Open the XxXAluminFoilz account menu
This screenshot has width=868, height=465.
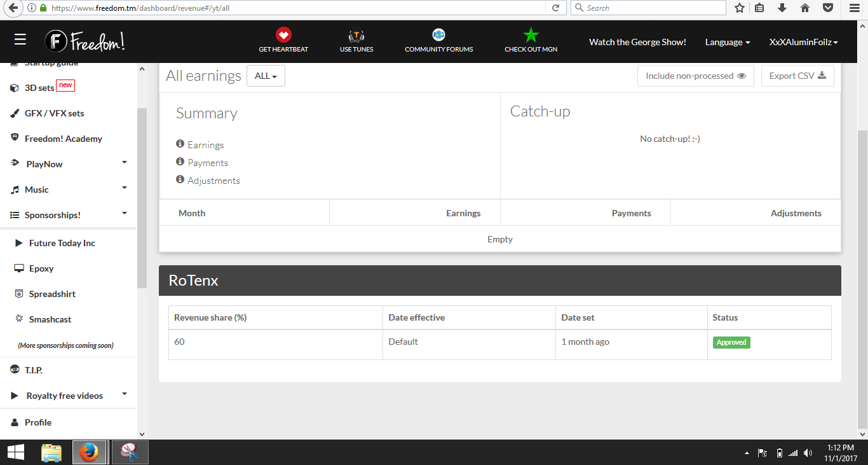[803, 42]
